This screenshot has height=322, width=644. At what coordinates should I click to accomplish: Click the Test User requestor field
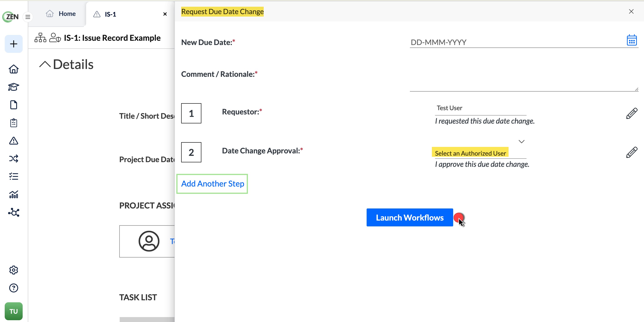click(481, 108)
